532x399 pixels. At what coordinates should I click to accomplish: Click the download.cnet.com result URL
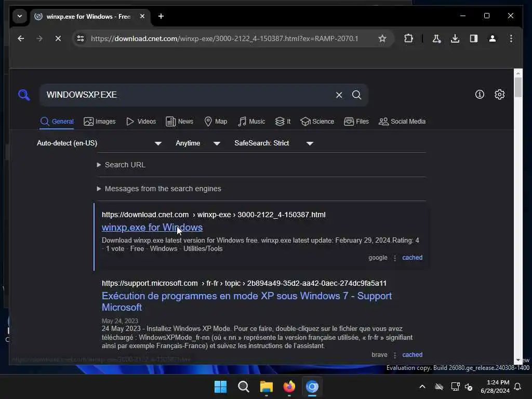(214, 215)
